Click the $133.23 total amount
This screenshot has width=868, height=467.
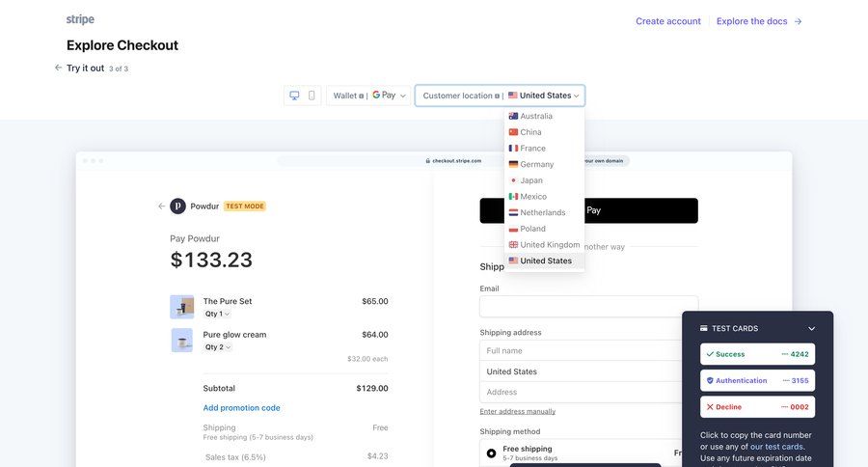pyautogui.click(x=211, y=260)
